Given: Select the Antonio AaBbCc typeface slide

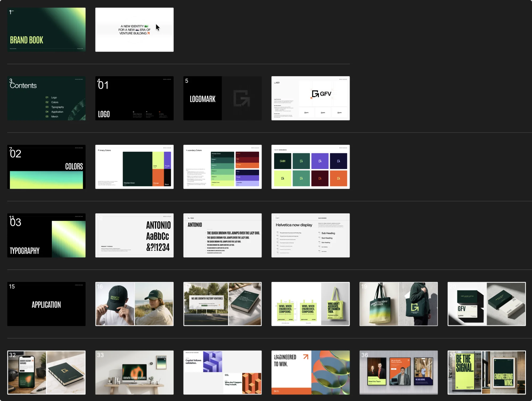Looking at the screenshot, I should pyautogui.click(x=134, y=235).
